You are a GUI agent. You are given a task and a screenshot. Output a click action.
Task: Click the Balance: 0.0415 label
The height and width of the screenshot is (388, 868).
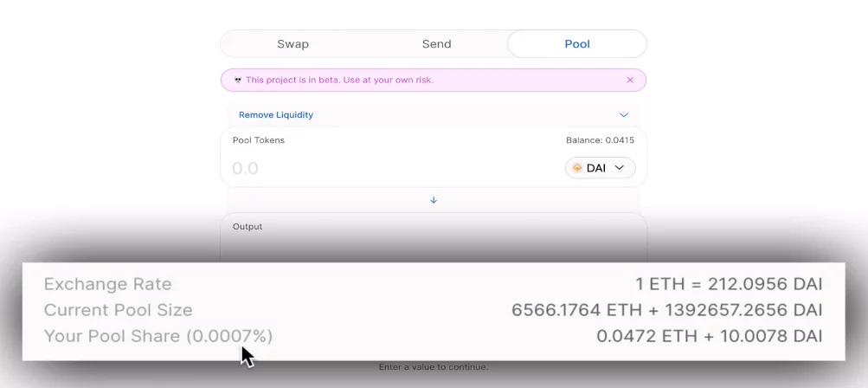pos(600,140)
